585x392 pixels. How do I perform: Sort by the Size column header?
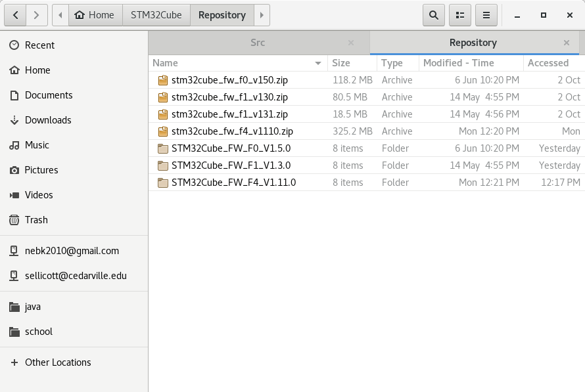tap(352, 63)
